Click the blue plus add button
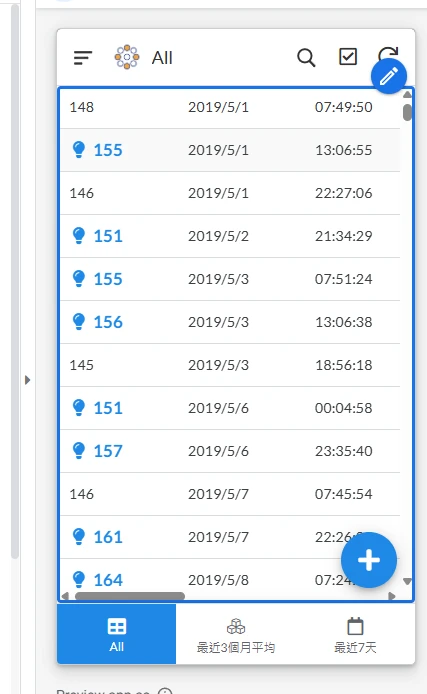Viewport: 427px width, 694px height. (369, 560)
